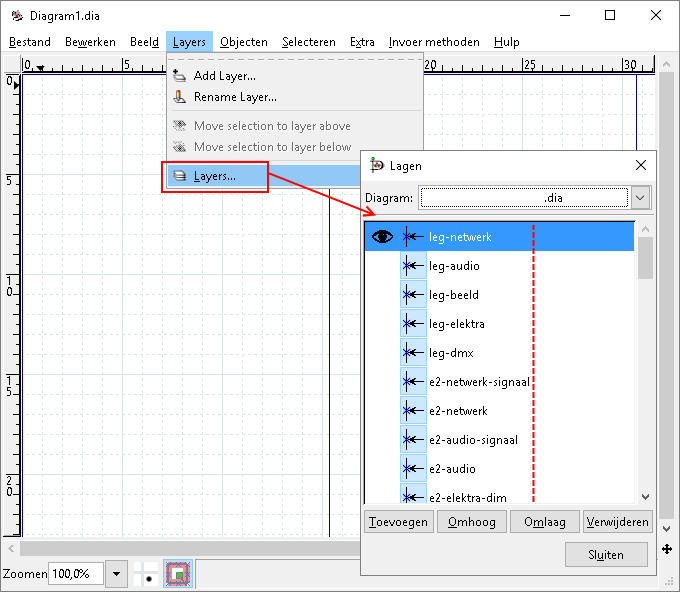
Task: Choose Rename Layer... from Layers menu
Action: click(x=295, y=97)
